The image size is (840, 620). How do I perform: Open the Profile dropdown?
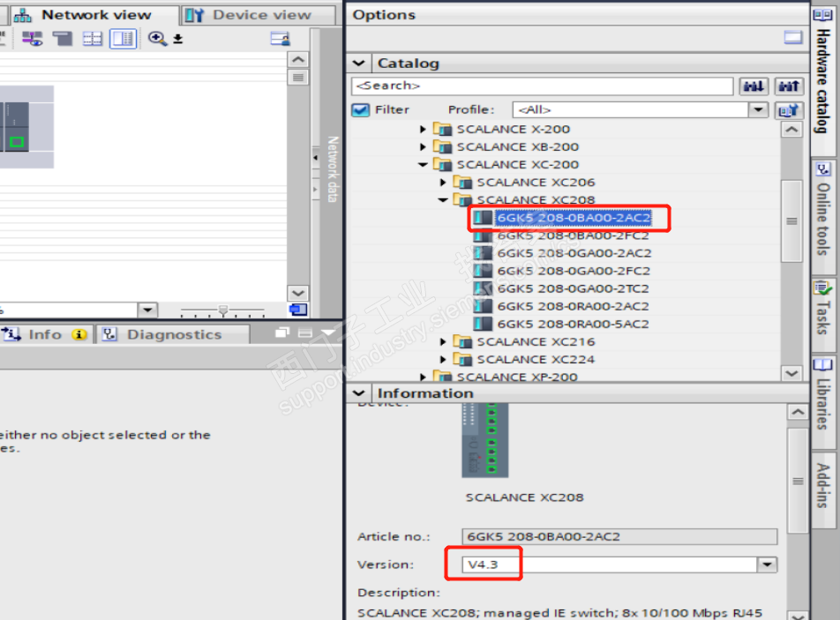759,109
